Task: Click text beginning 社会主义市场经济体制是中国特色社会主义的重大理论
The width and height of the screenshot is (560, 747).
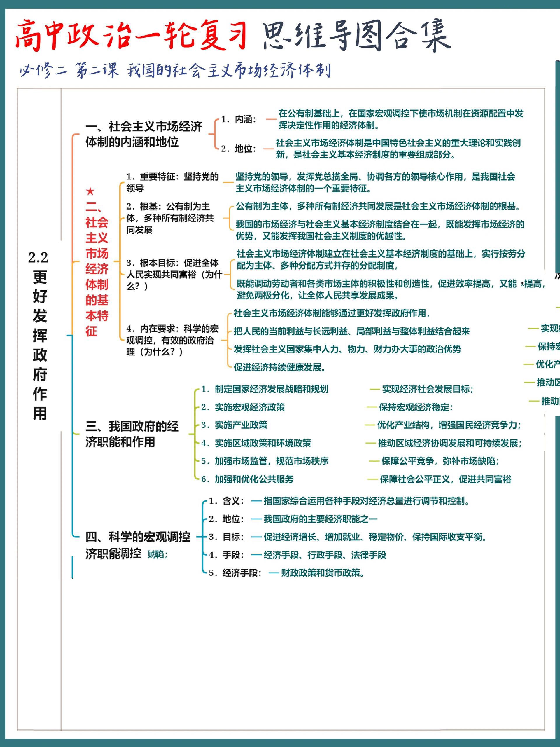Action: 398,149
